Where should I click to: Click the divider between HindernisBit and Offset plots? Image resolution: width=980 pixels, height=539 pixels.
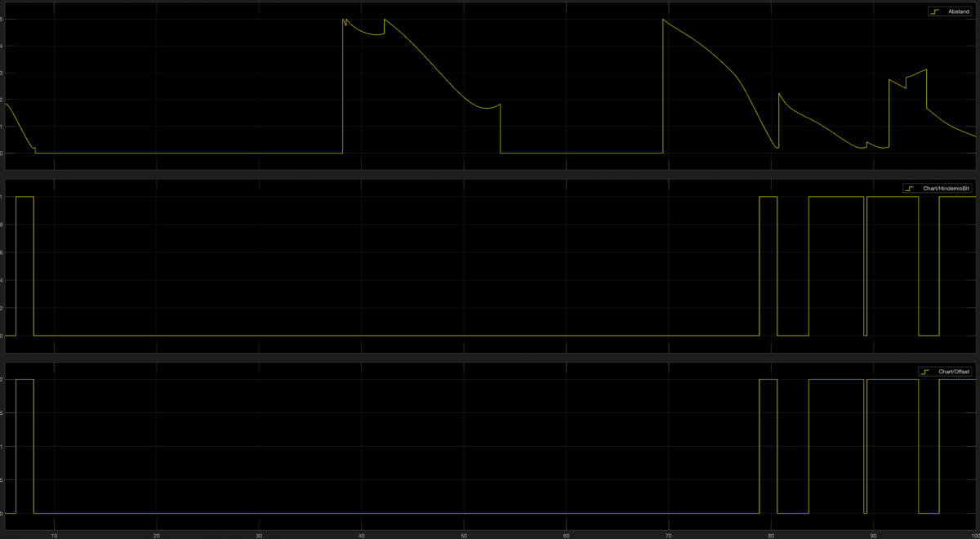(x=490, y=358)
